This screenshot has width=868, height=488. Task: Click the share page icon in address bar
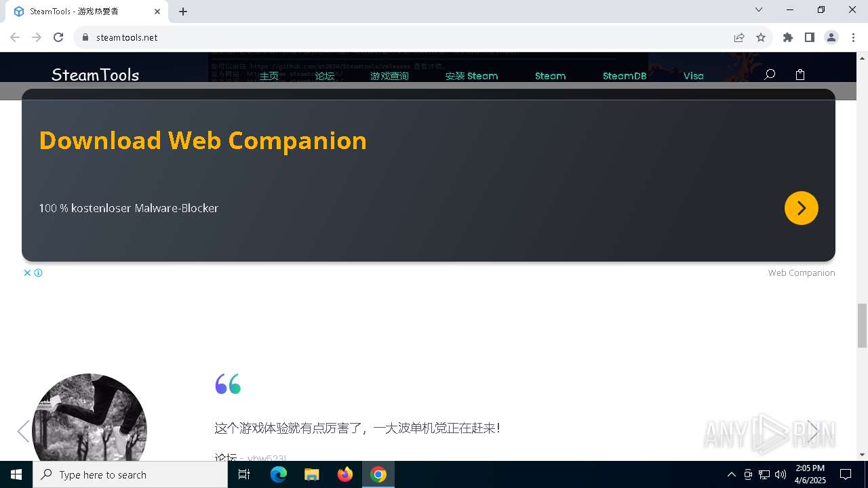coord(739,37)
